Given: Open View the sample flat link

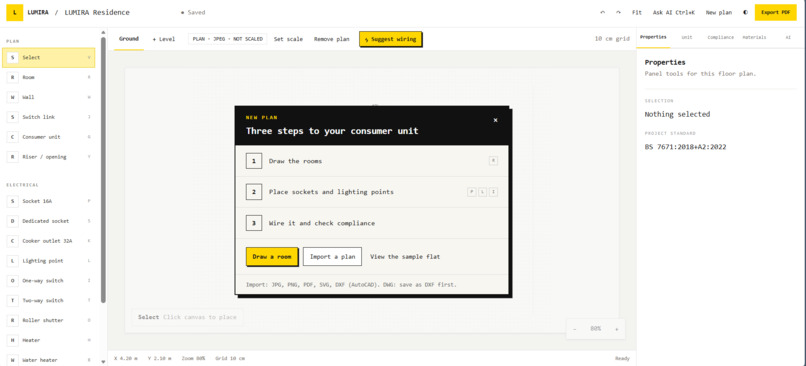Looking at the screenshot, I should [405, 257].
